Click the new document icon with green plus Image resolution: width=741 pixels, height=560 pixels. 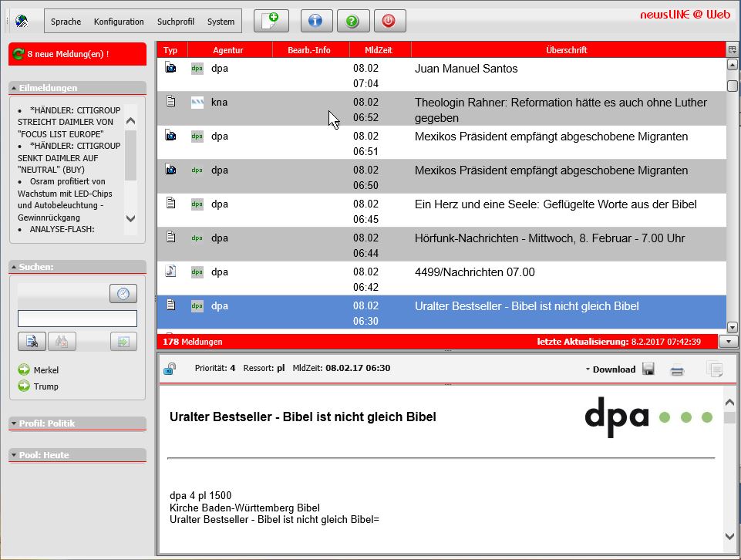(x=271, y=21)
